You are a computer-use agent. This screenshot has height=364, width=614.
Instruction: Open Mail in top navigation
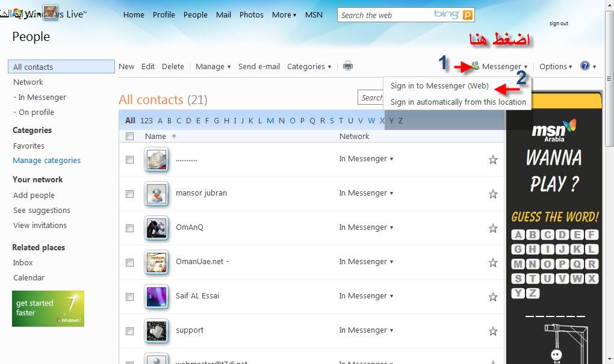pos(223,15)
